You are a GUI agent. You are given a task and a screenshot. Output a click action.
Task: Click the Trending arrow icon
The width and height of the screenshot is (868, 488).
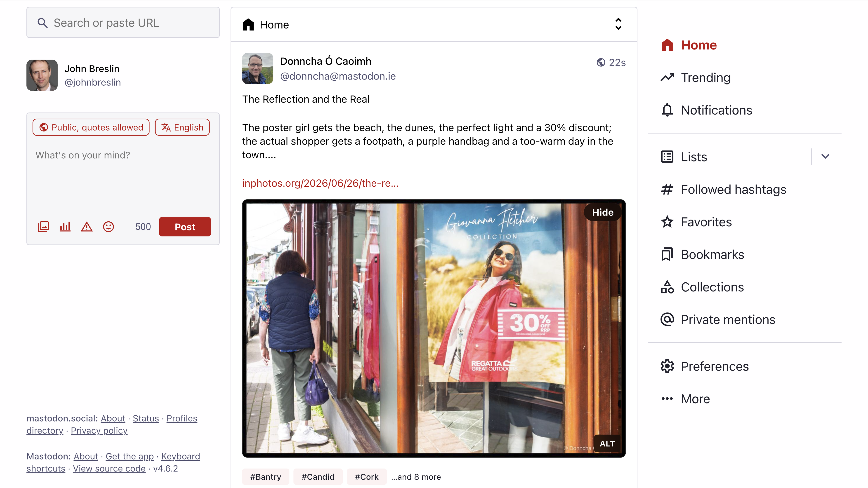pos(667,78)
